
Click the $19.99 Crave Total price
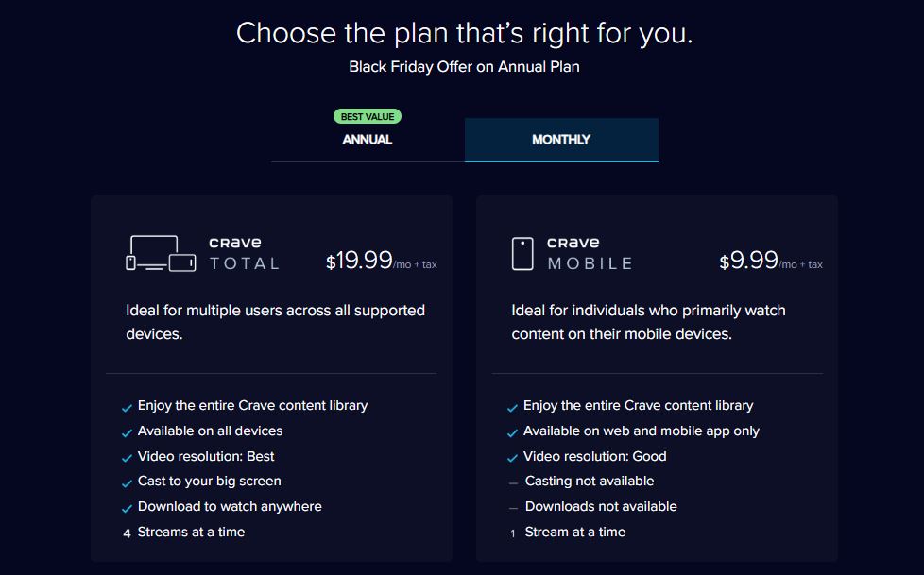click(359, 262)
